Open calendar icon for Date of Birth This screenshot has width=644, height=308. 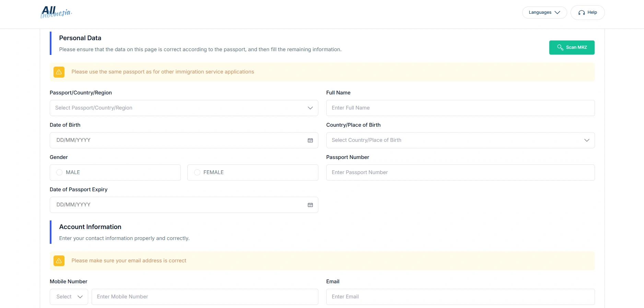[310, 140]
